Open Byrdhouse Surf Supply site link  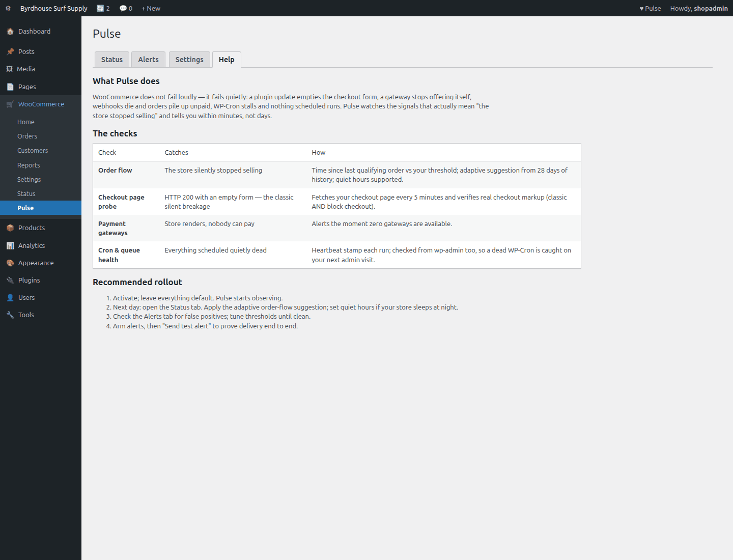coord(54,8)
